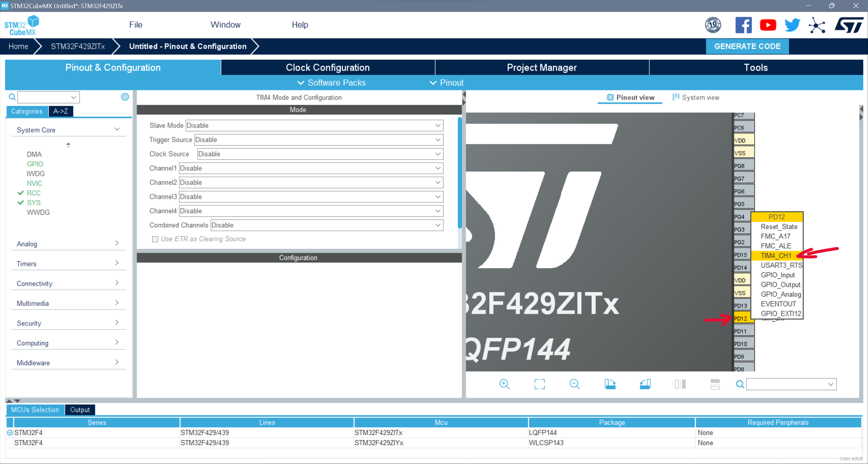
Task: Switch pinout display to System view
Action: pos(695,97)
